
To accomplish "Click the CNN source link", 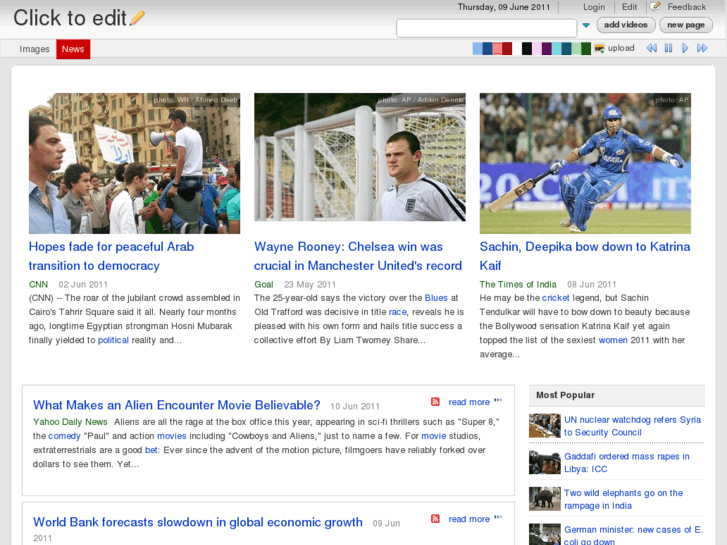I will [x=38, y=284].
